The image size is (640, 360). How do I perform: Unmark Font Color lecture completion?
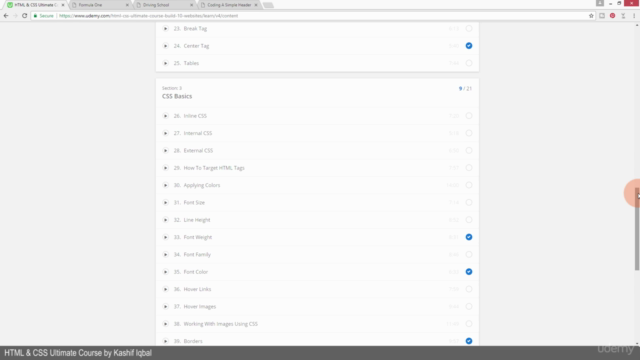coord(469,272)
